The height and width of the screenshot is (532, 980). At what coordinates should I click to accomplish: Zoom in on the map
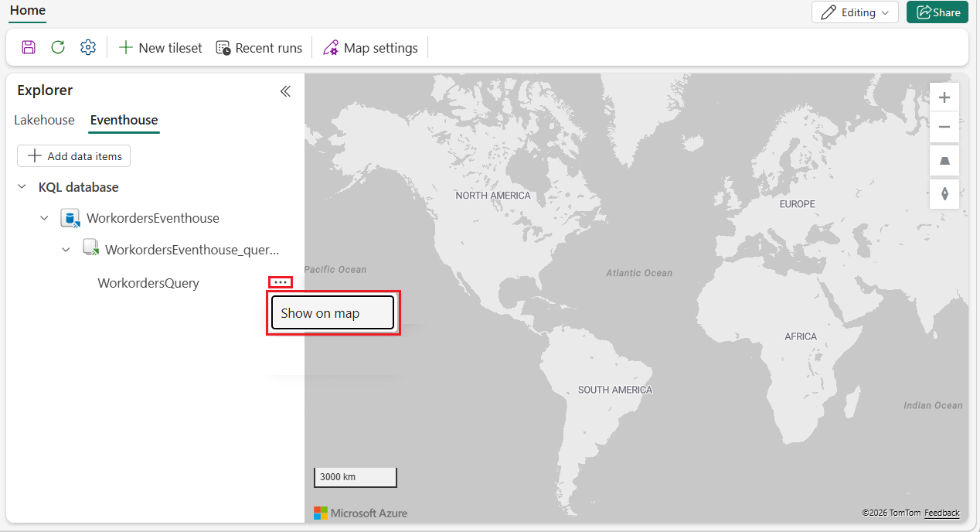(944, 97)
